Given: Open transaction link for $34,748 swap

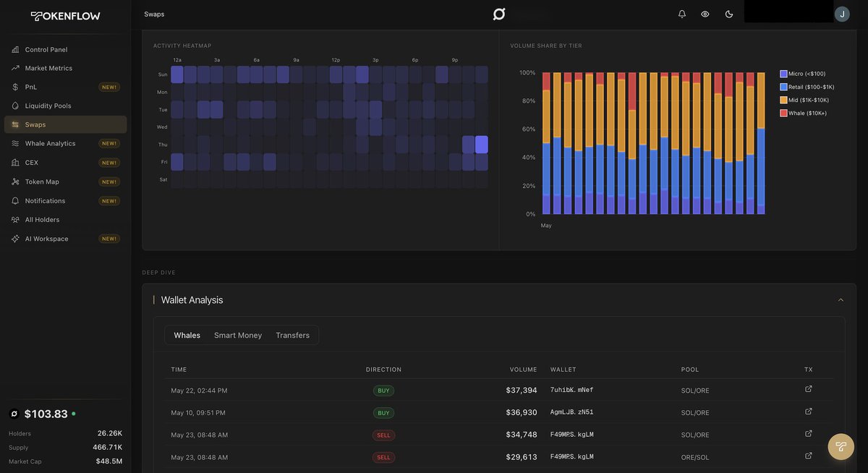Looking at the screenshot, I should click(809, 434).
